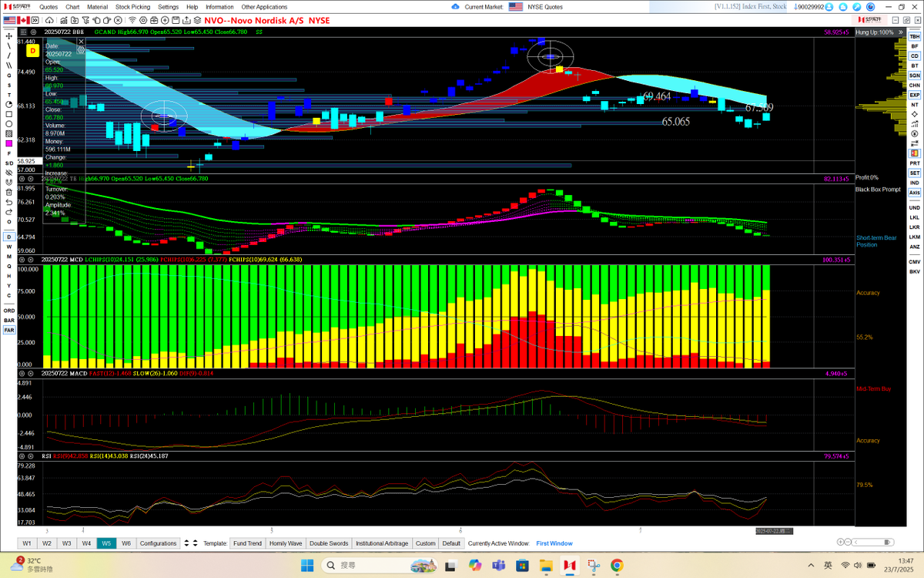Switch to the weekly W period
This screenshot has height=578, width=924.
[8, 247]
